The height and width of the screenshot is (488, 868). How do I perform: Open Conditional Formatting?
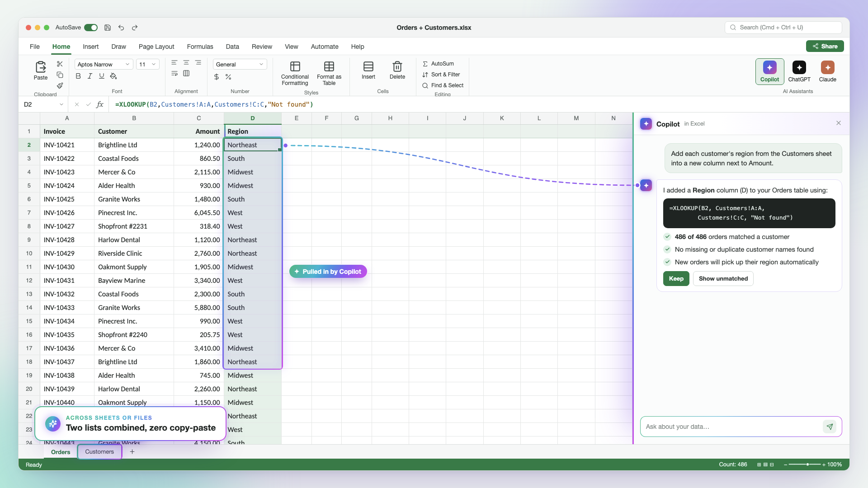295,73
